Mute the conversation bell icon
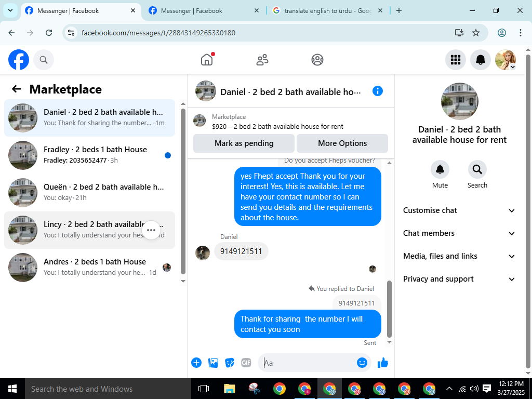This screenshot has height=399, width=532. click(440, 169)
